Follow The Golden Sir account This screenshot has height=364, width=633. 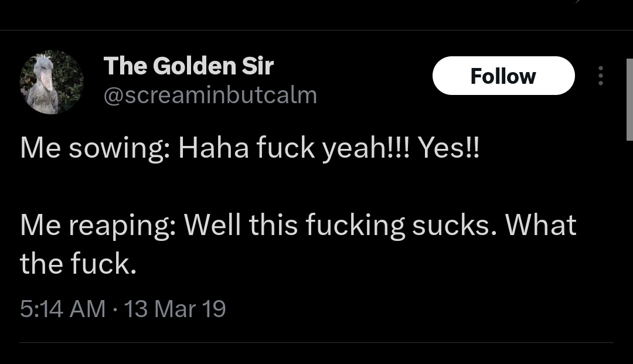(503, 76)
